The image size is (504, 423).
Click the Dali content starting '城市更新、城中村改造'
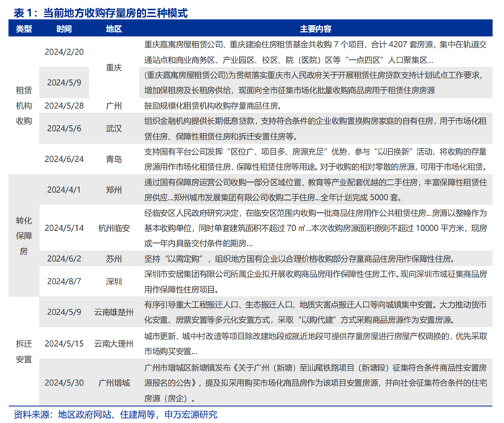point(315,344)
